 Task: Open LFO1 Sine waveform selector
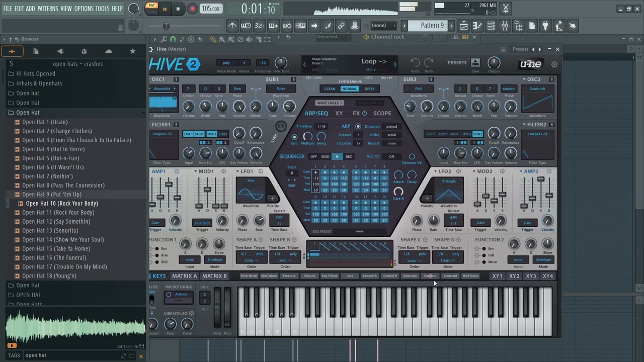tap(251, 180)
